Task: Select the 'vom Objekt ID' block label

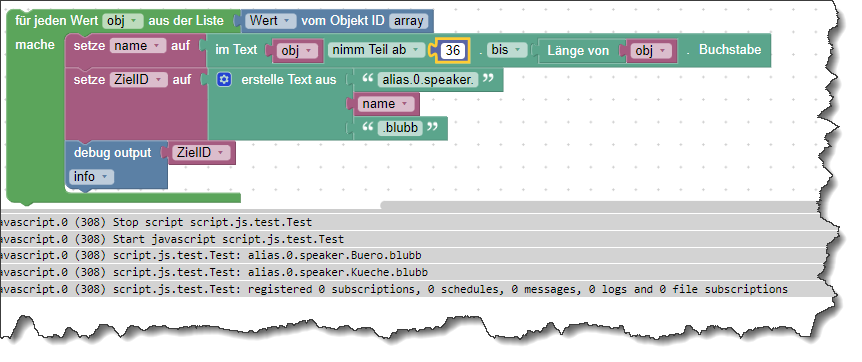Action: [x=343, y=21]
